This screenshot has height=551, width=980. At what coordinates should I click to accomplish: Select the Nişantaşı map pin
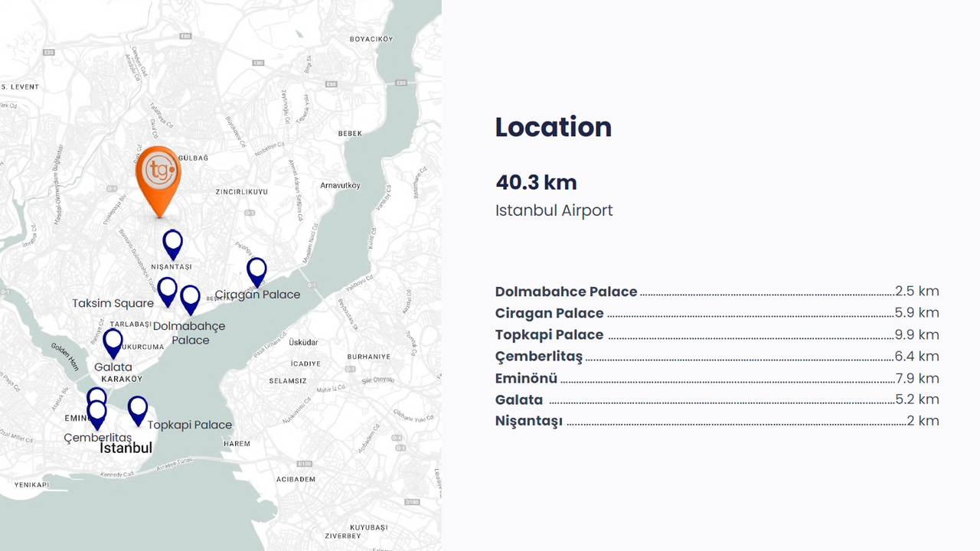tap(173, 243)
